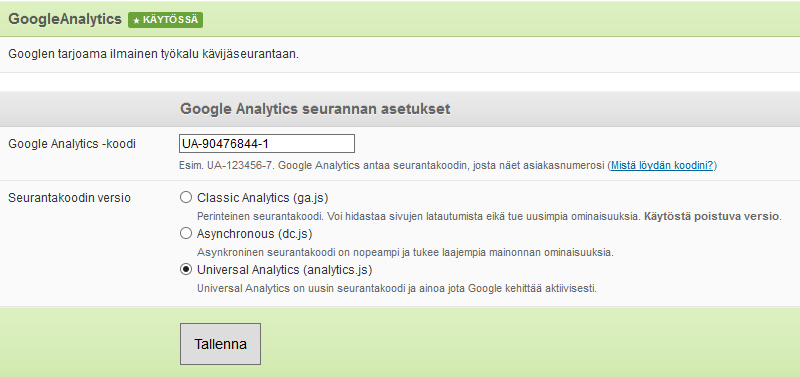800x377 pixels.
Task: Click 'Asynkroninen seurantakoodi on nopeampi' description
Action: coord(405,253)
